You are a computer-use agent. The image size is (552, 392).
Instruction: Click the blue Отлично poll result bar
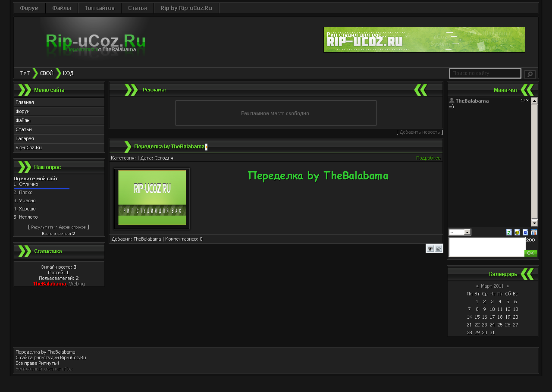coord(41,188)
